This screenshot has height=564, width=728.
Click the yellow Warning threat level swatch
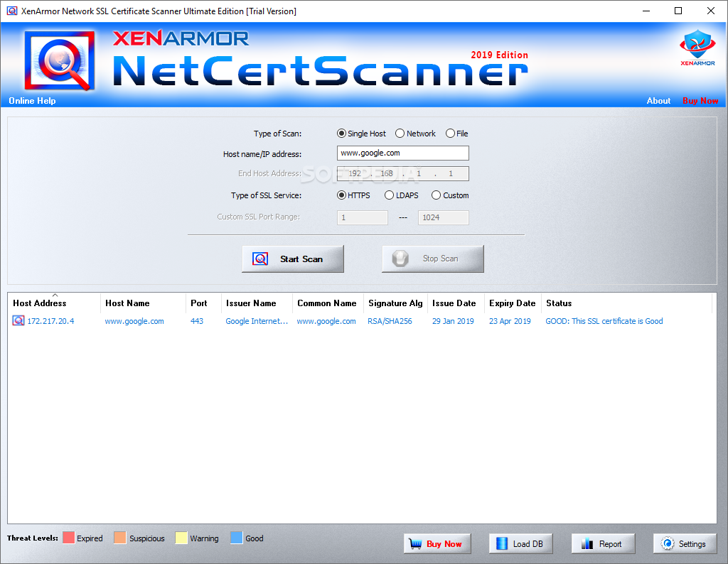pos(181,538)
